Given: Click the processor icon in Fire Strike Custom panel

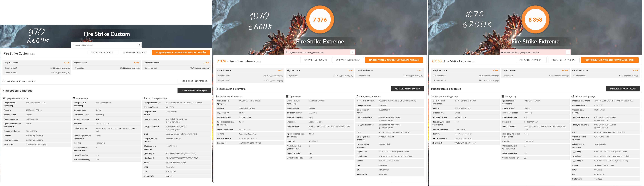Looking at the screenshot, I should [74, 98].
